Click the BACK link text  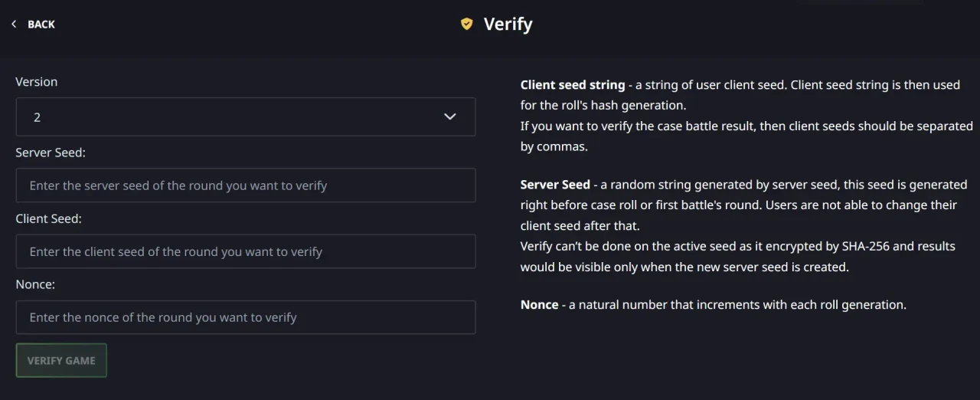pyautogui.click(x=41, y=25)
